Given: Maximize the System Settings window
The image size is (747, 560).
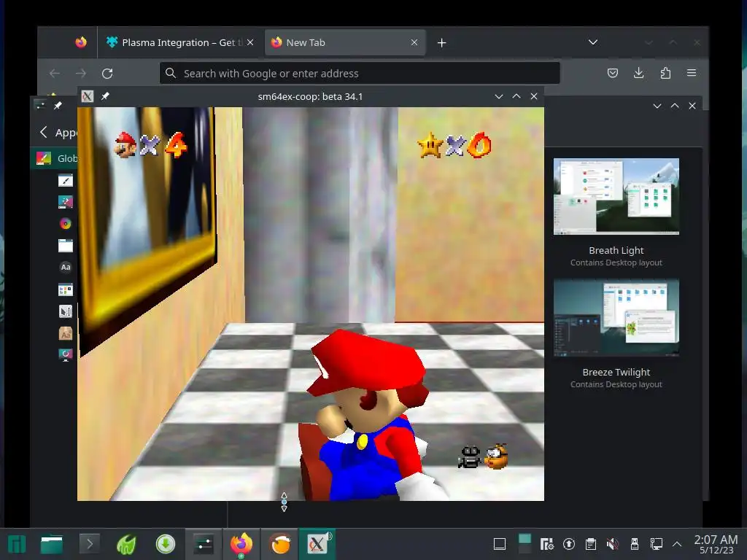Looking at the screenshot, I should click(675, 106).
